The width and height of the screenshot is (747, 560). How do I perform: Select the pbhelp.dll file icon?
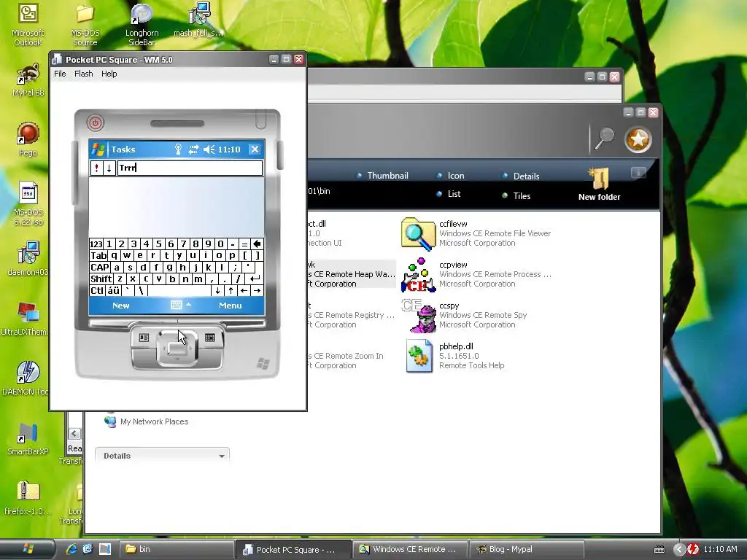(419, 356)
